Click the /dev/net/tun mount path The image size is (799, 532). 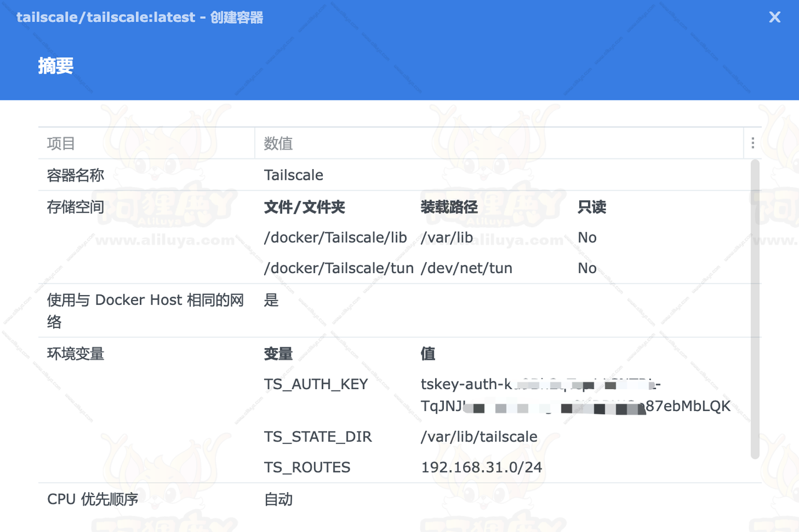[x=466, y=268]
